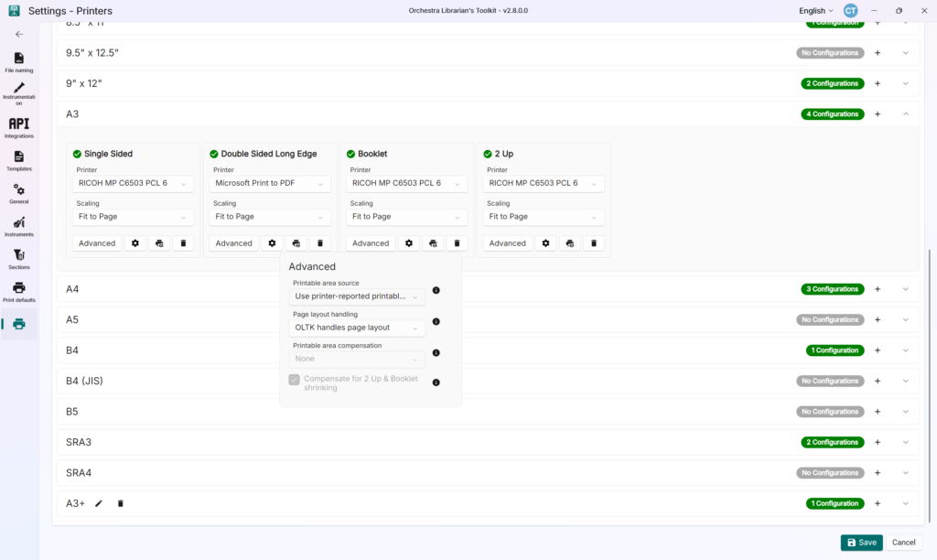This screenshot has height=560, width=937.
Task: Open General settings in sidebar
Action: click(x=19, y=194)
